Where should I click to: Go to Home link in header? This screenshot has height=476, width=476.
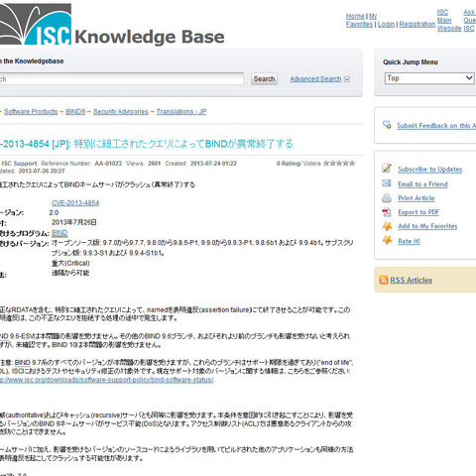pyautogui.click(x=355, y=16)
